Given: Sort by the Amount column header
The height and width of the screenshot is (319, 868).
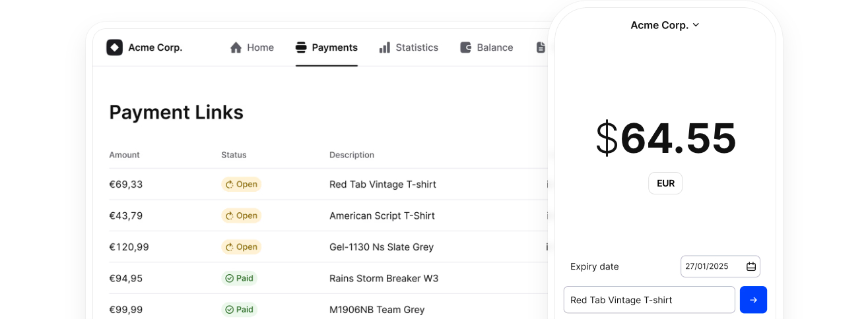Looking at the screenshot, I should tap(124, 155).
